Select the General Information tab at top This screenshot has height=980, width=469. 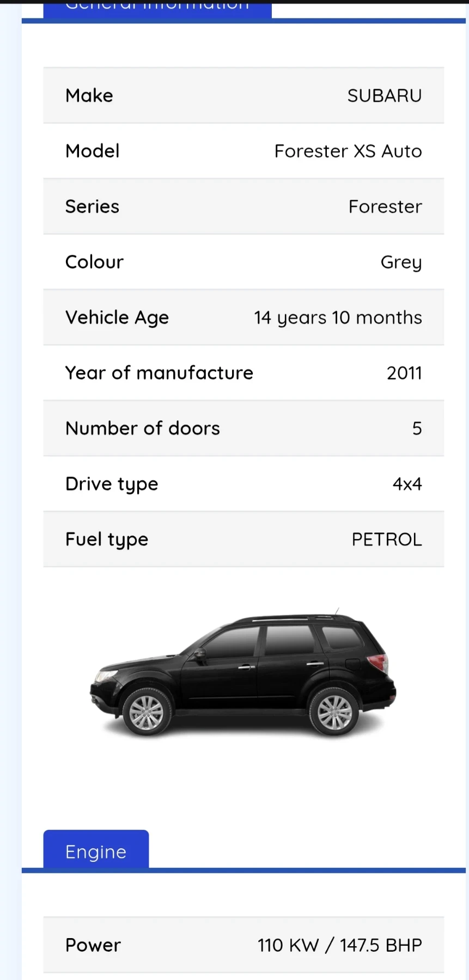tap(157, 9)
